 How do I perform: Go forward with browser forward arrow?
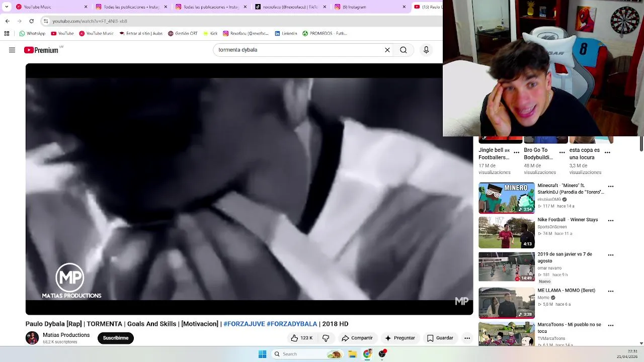pyautogui.click(x=19, y=21)
